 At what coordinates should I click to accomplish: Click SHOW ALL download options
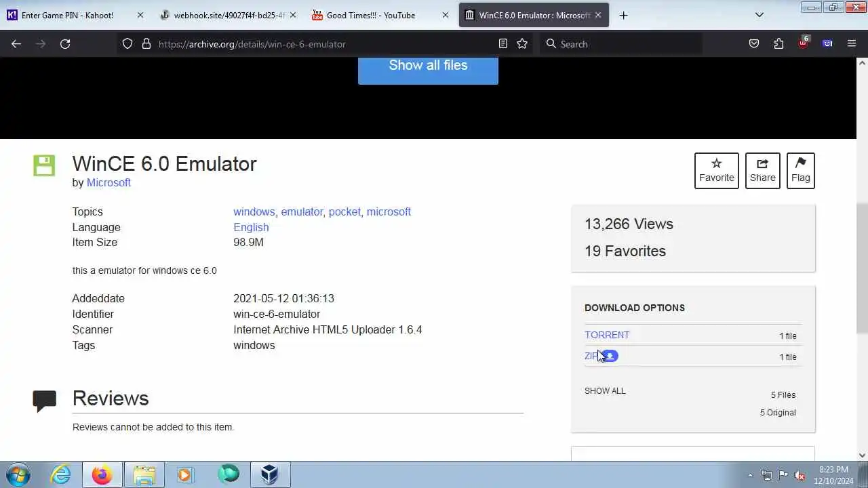click(x=605, y=390)
